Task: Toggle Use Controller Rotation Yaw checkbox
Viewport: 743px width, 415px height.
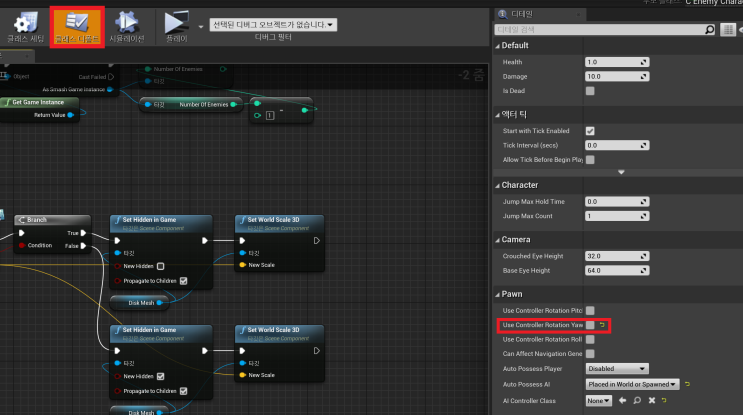Action: point(590,325)
